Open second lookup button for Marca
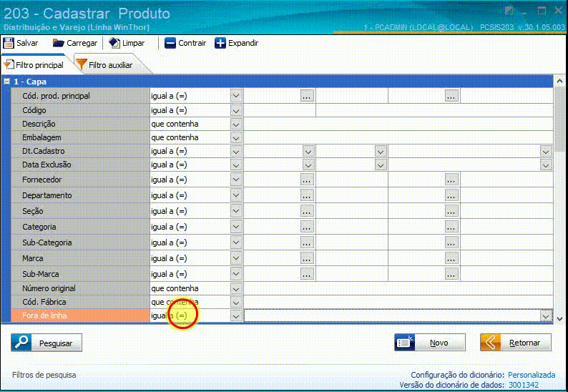The height and width of the screenshot is (392, 568). (451, 258)
